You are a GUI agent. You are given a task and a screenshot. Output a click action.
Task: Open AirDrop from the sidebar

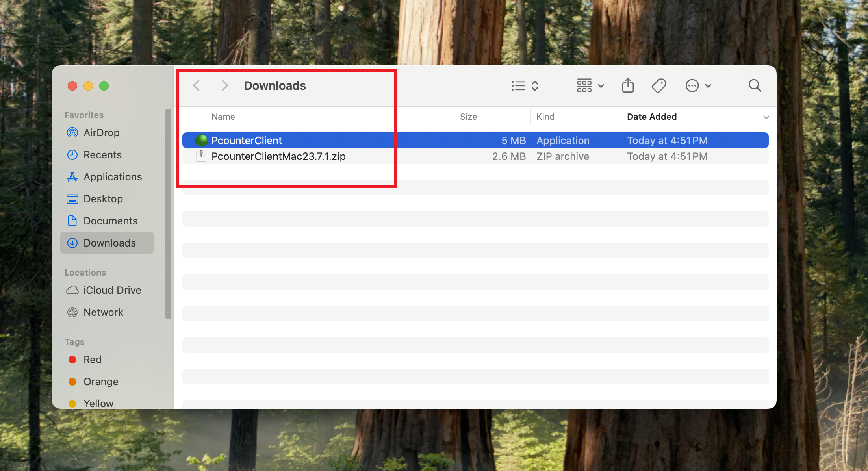click(x=101, y=133)
